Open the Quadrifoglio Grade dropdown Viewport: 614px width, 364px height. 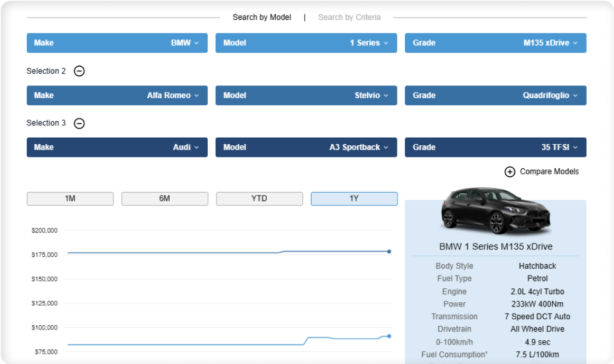(x=495, y=96)
